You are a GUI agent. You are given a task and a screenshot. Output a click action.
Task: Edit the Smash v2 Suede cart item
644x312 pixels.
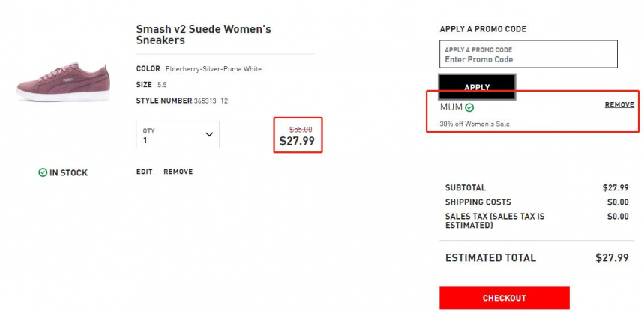(x=145, y=172)
